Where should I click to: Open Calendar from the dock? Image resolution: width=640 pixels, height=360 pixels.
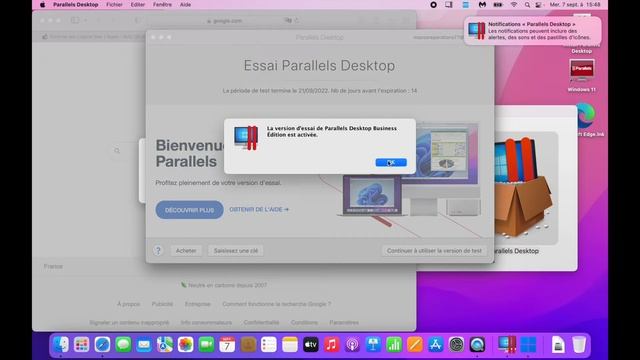click(227, 345)
